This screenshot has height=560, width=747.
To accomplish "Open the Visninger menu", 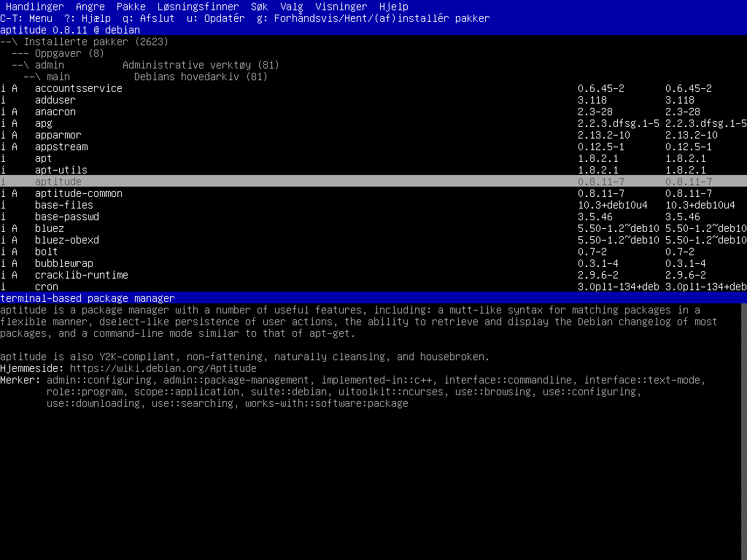I will [x=341, y=7].
